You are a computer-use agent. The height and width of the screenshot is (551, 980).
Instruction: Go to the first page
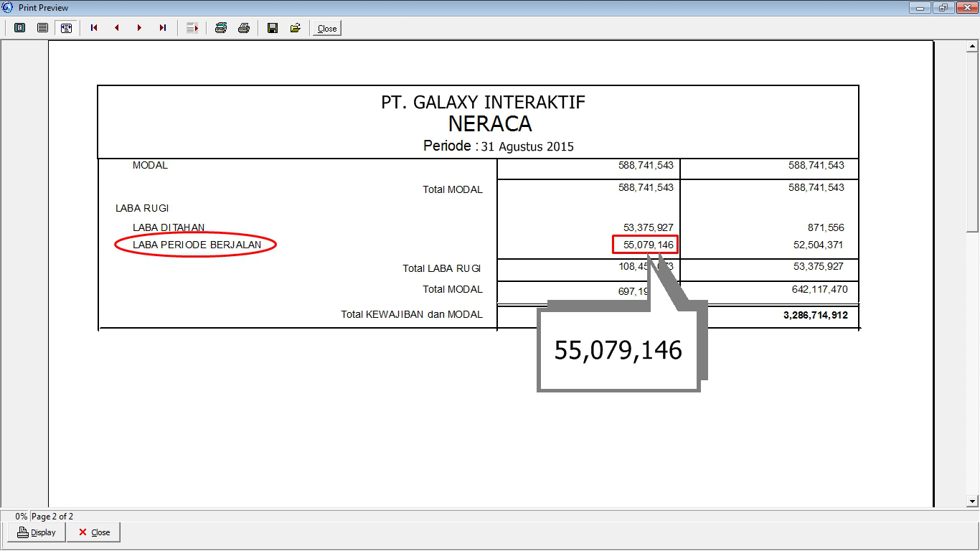[x=94, y=28]
